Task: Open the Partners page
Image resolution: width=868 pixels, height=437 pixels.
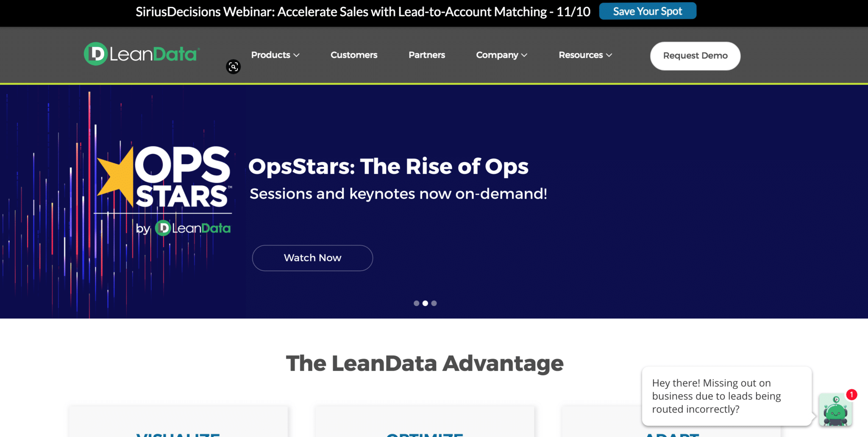Action: pos(427,55)
